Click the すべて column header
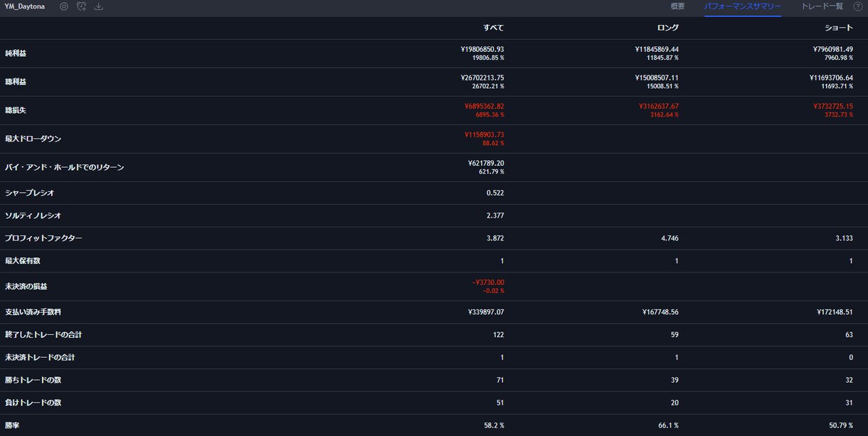Image resolution: width=868 pixels, height=436 pixels. [x=493, y=28]
